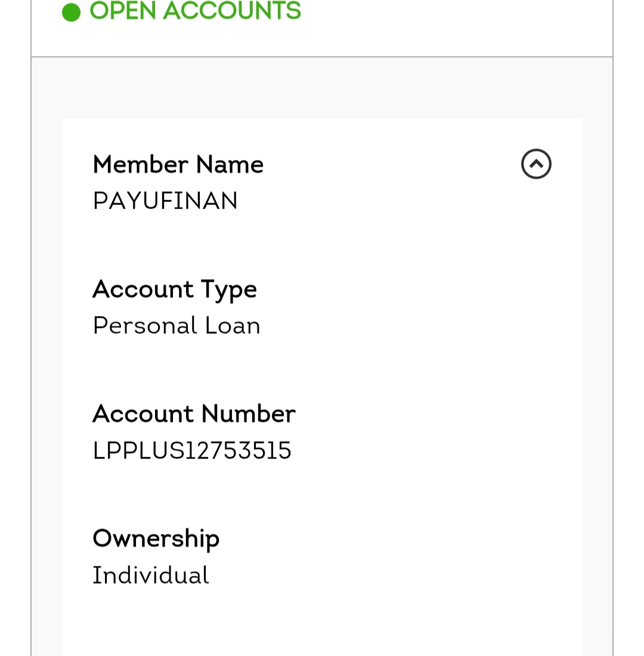This screenshot has height=656, width=644.
Task: Select the OPEN ACCOUNTS section heading
Action: [x=195, y=11]
